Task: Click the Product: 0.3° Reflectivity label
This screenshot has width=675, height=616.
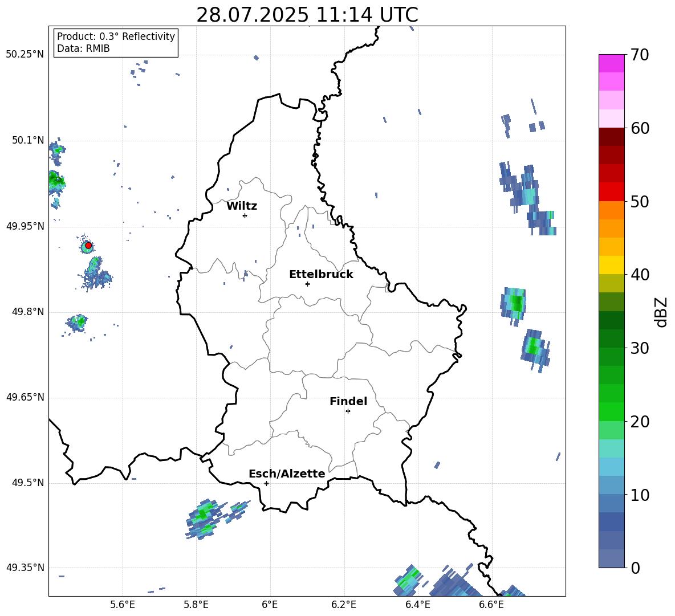Action: pos(116,36)
